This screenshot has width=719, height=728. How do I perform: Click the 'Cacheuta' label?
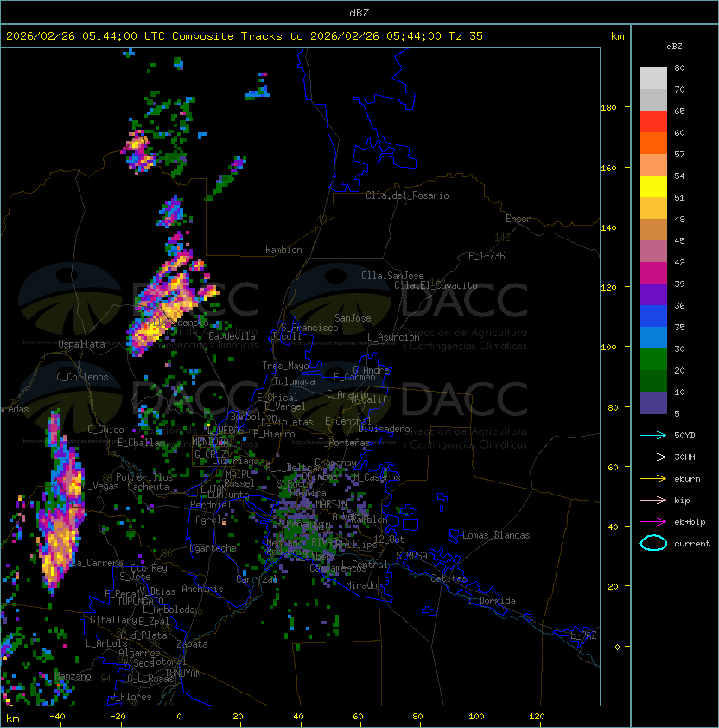[148, 487]
